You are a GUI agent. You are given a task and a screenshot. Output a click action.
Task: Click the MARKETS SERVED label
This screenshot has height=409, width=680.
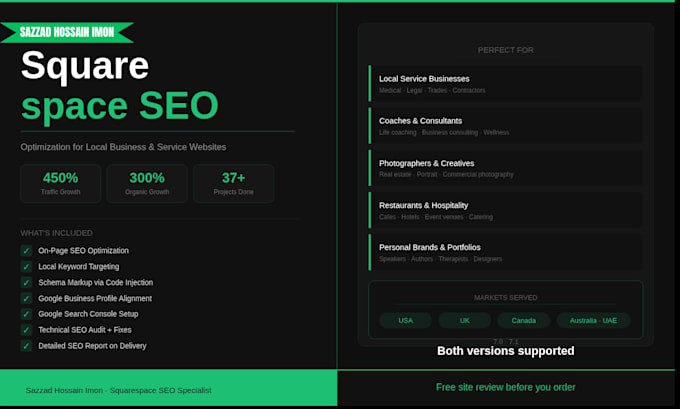coord(506,298)
